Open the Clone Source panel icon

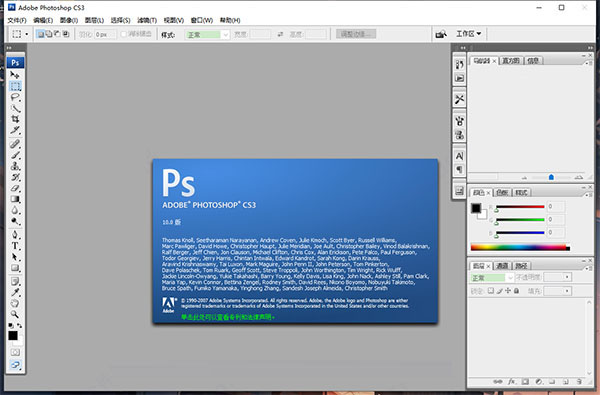pos(459,135)
